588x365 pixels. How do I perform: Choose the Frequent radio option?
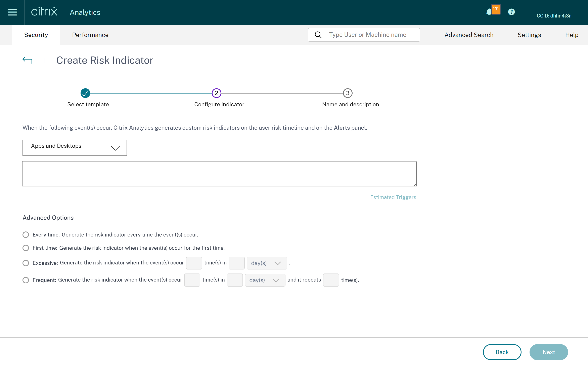26,280
